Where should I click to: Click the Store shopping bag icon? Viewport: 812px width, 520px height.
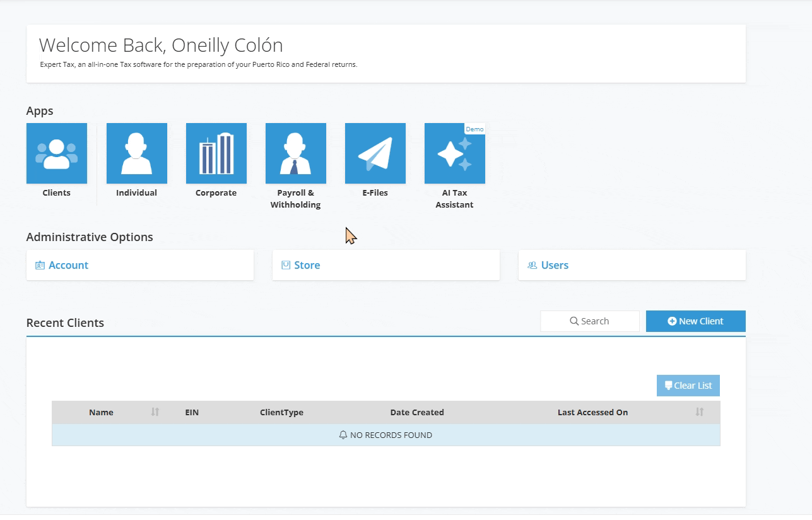tap(286, 266)
